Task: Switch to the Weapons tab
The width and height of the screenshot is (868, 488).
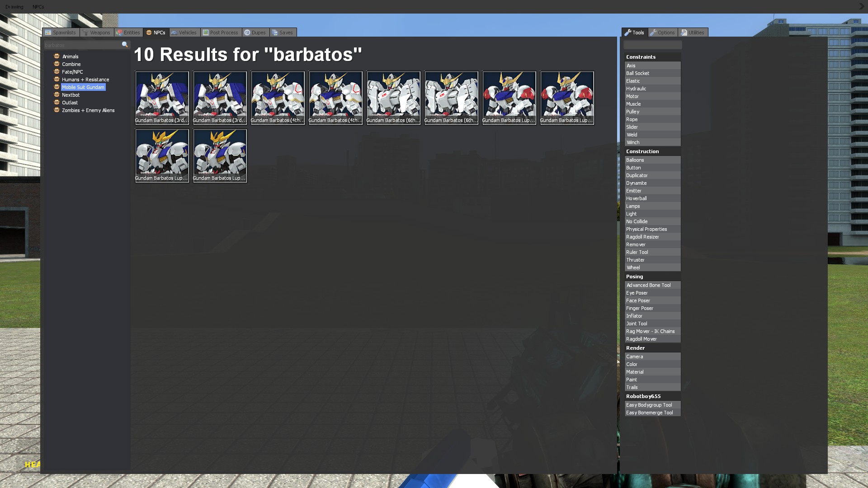Action: [x=97, y=33]
